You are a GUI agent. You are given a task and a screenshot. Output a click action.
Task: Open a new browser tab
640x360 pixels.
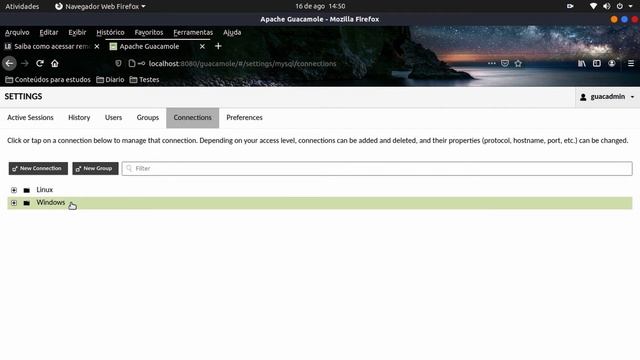pyautogui.click(x=218, y=46)
